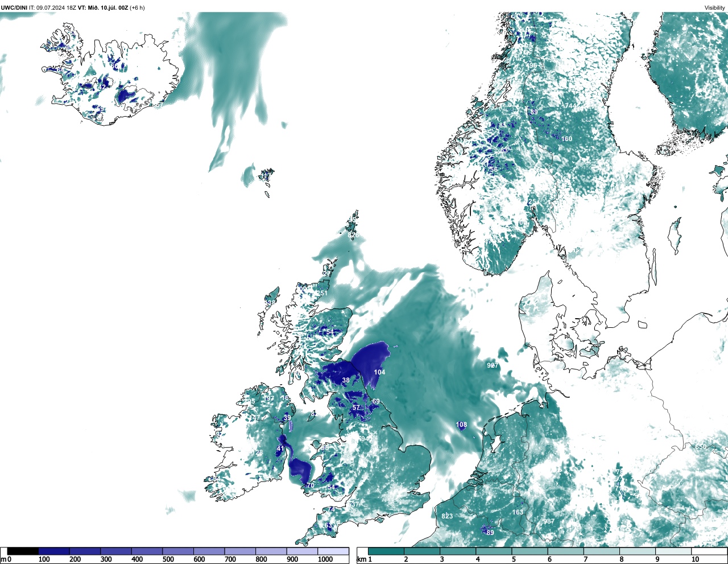
Task: Click the '69' value on the northeast England coast
Action: click(376, 401)
